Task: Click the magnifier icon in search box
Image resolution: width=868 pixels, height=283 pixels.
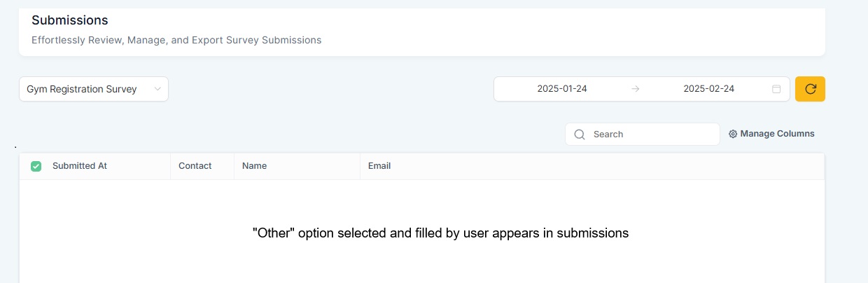Action: point(580,134)
